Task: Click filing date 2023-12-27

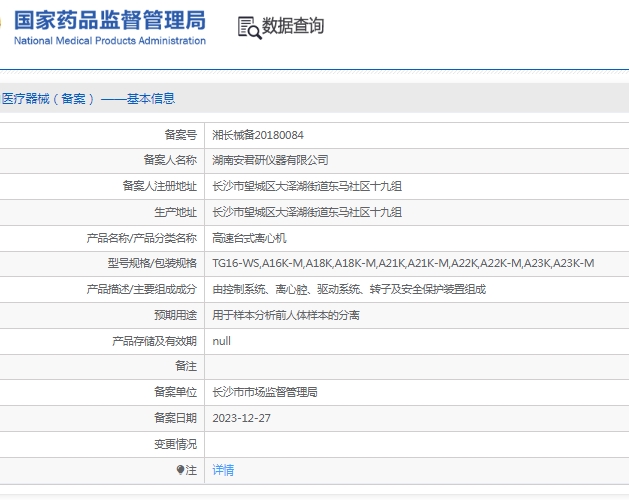Action: [x=241, y=418]
